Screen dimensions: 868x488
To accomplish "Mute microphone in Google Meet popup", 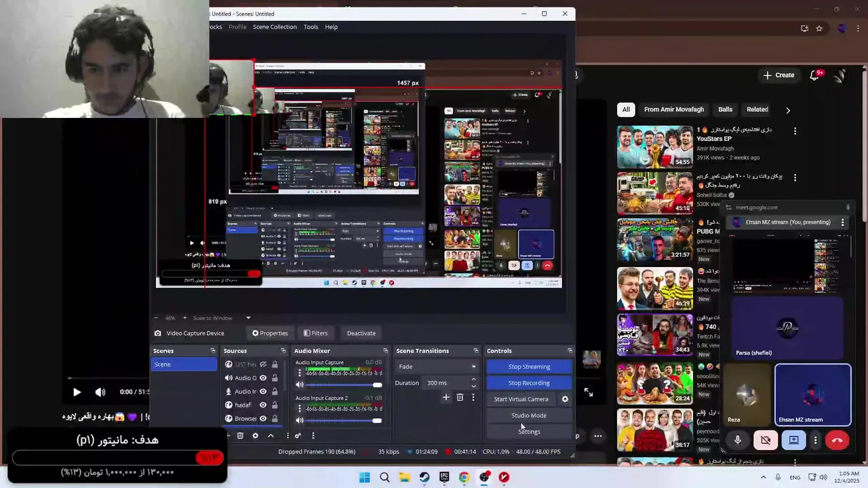I will pyautogui.click(x=738, y=440).
